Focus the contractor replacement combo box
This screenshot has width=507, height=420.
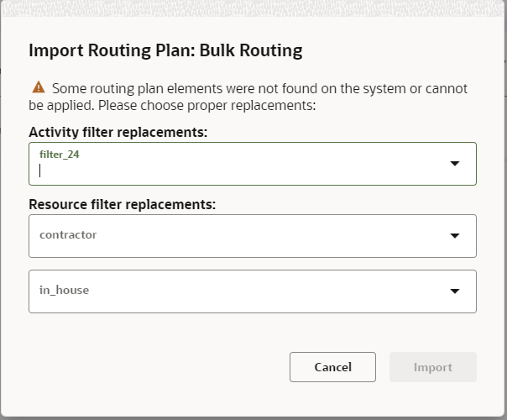(235, 236)
